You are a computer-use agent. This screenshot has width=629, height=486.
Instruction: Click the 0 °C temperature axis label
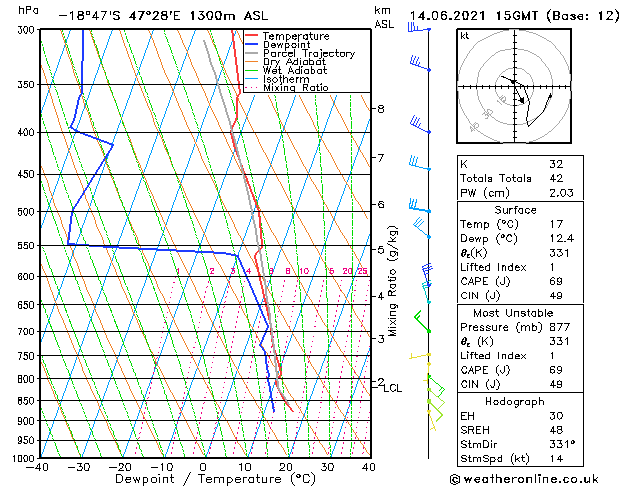(203, 468)
